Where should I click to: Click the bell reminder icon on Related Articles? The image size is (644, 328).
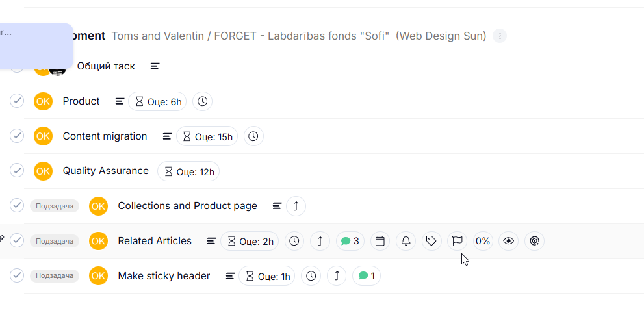(x=406, y=241)
